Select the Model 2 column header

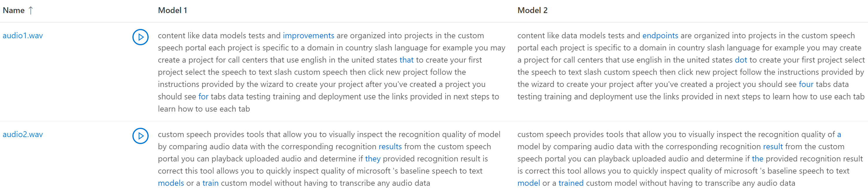pyautogui.click(x=532, y=10)
